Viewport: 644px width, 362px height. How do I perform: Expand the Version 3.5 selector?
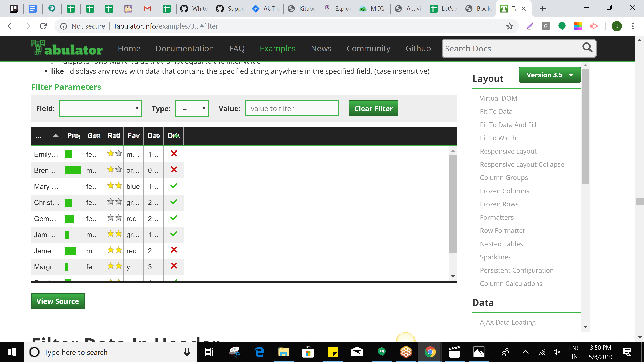pos(550,75)
